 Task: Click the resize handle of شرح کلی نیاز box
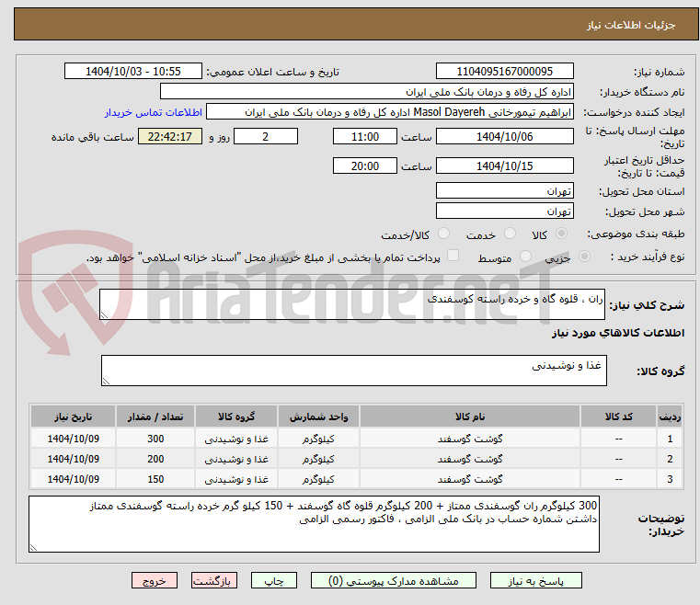pyautogui.click(x=105, y=315)
